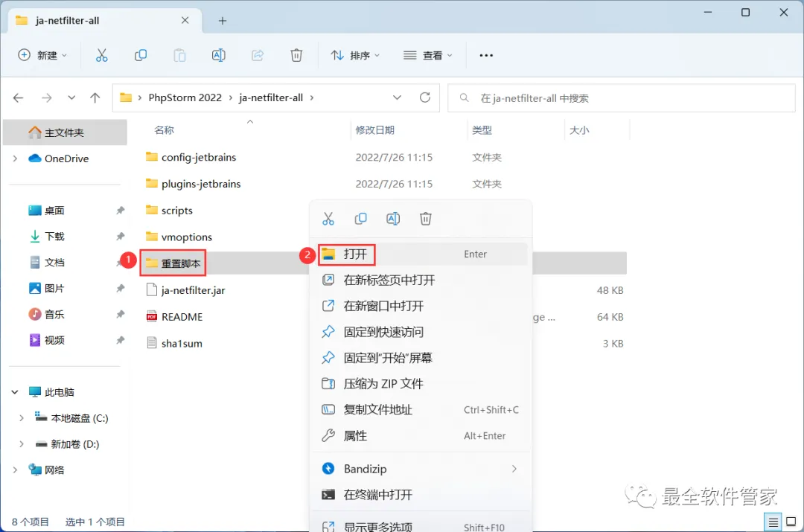The image size is (804, 532).
Task: Expand the Bandizip submenu arrow
Action: pos(514,469)
